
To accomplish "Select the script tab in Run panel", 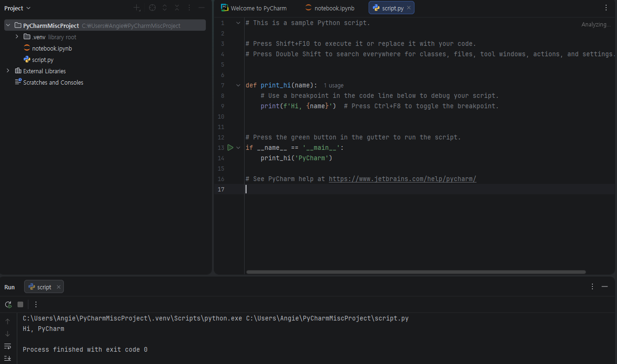I will click(44, 287).
